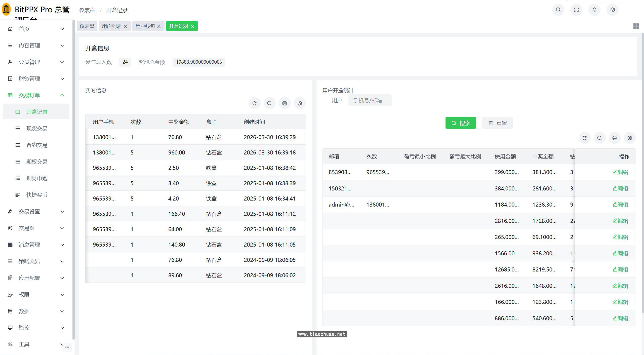Print the 实时信息 table
This screenshot has width=644, height=355.
pos(285,103)
